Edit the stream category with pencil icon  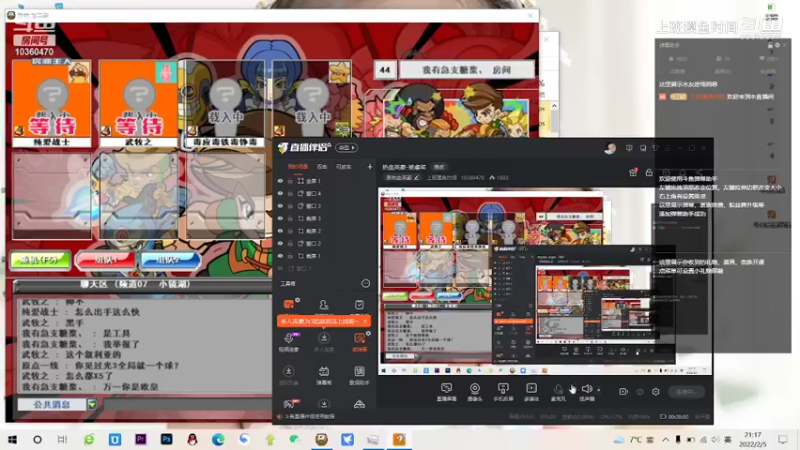point(416,178)
